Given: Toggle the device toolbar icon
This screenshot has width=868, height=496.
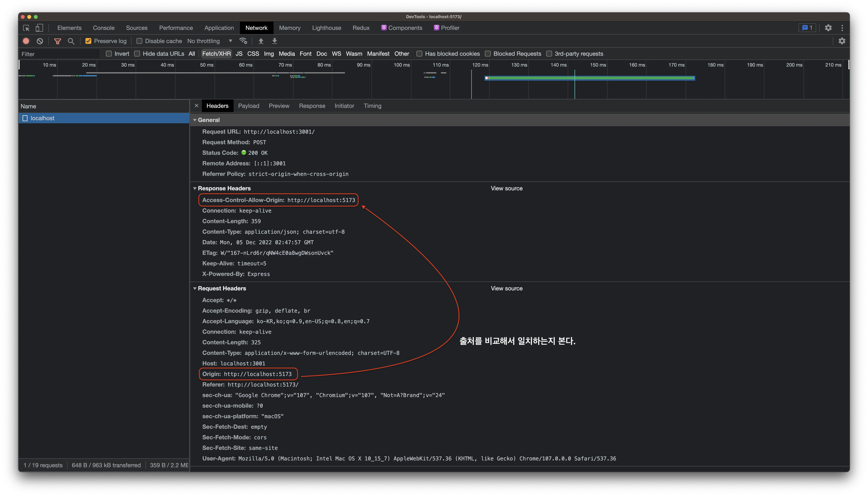Looking at the screenshot, I should (x=39, y=28).
